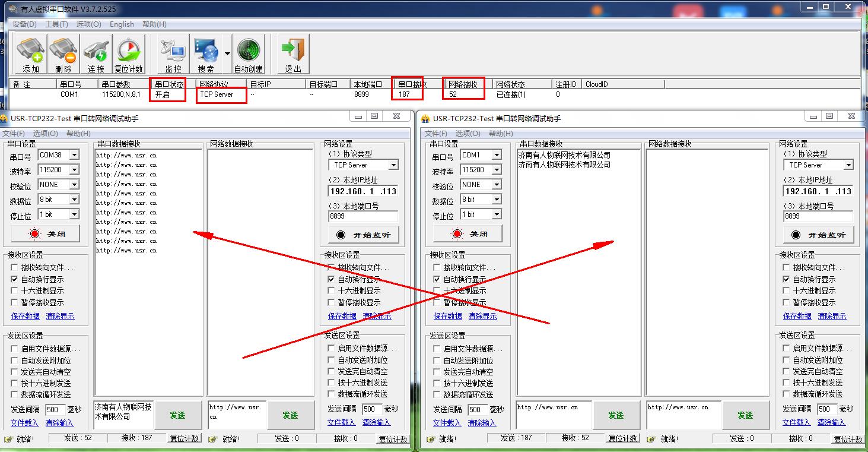This screenshot has width=868, height=452.
Task: Click the 添加 (Add) virtual port icon
Action: [31, 55]
